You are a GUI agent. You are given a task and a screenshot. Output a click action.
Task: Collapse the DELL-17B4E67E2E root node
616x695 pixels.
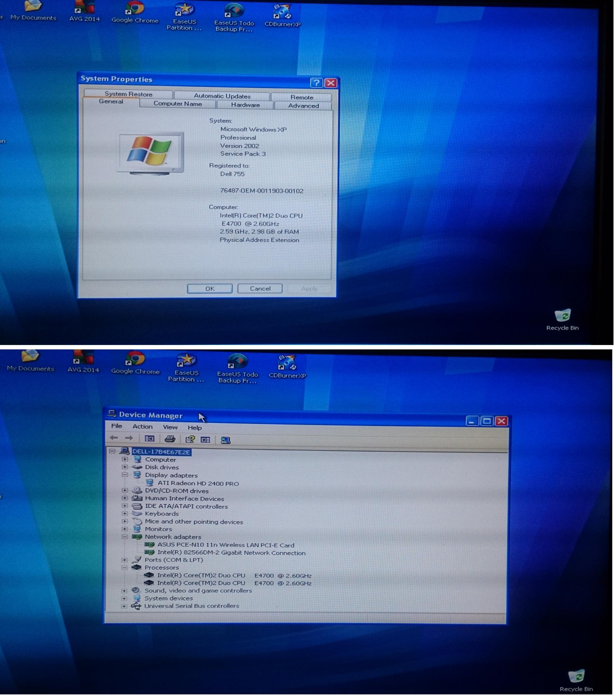(112, 451)
